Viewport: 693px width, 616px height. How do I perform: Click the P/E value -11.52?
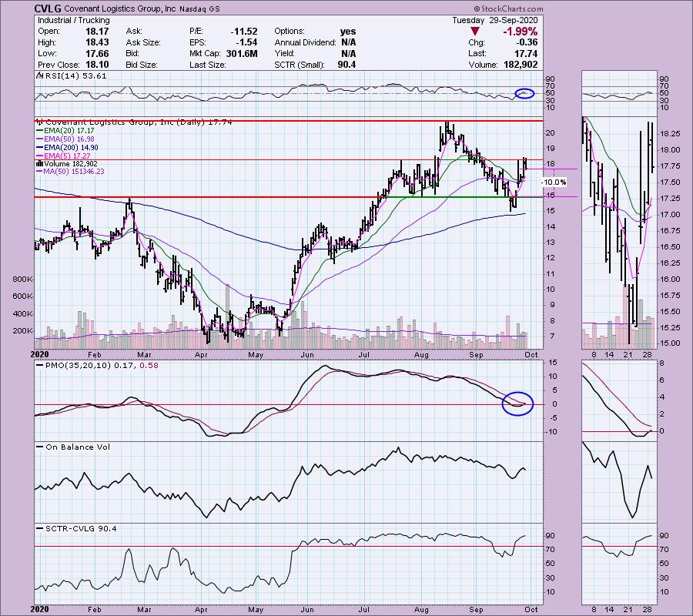[244, 32]
